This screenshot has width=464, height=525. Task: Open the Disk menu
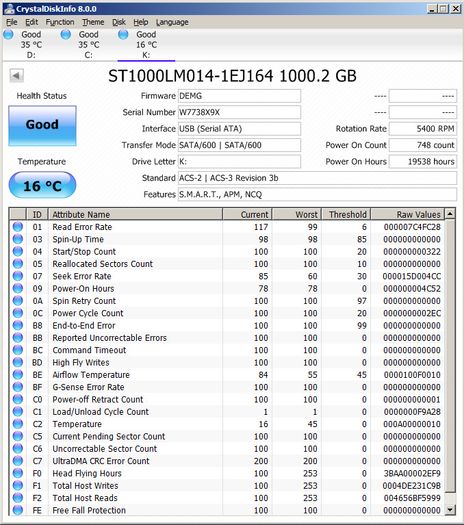coord(119,22)
